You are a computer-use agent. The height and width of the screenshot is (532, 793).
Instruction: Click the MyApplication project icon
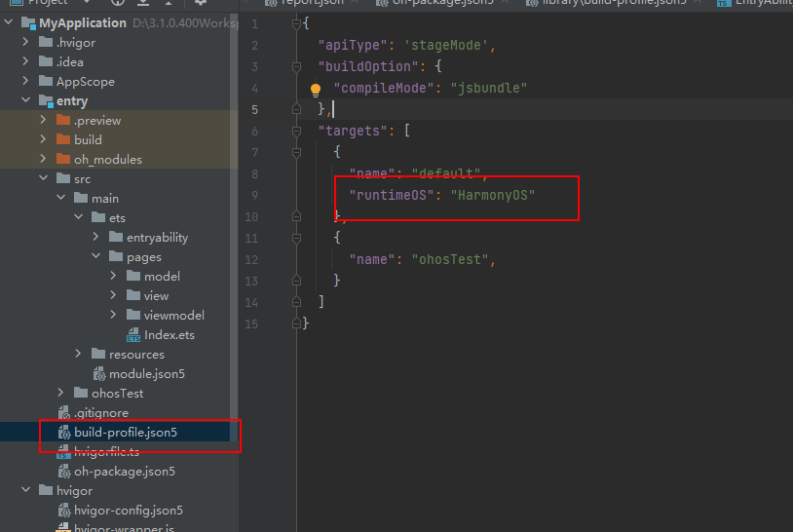(x=28, y=23)
